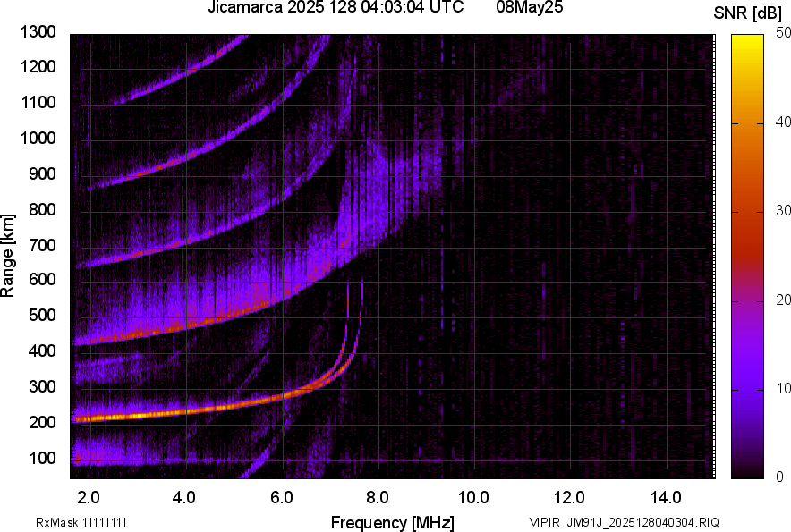
Task: Click the 'RxMask 11111111' footer text
Action: [81, 522]
